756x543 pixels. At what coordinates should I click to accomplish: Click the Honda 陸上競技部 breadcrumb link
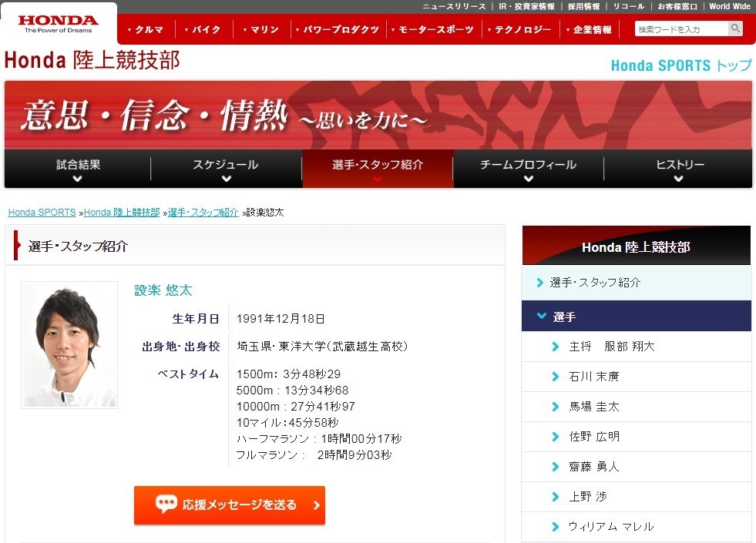tap(122, 213)
